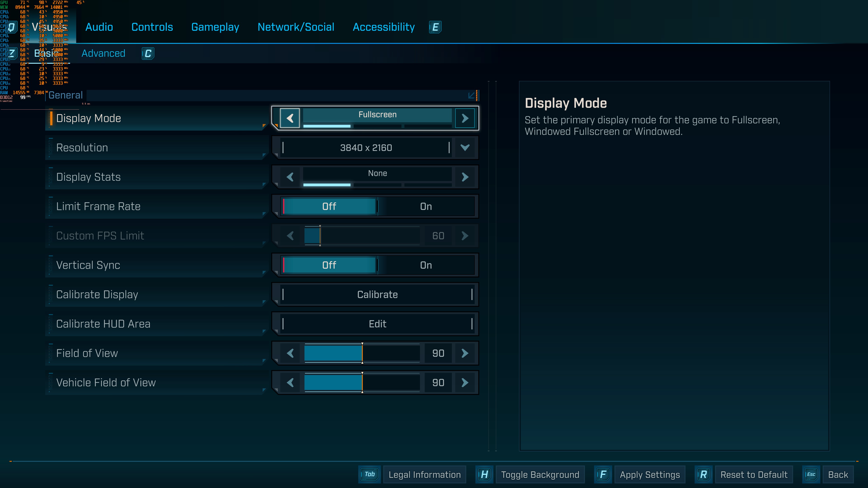Turn Limit Frame Rate On

pos(426,206)
